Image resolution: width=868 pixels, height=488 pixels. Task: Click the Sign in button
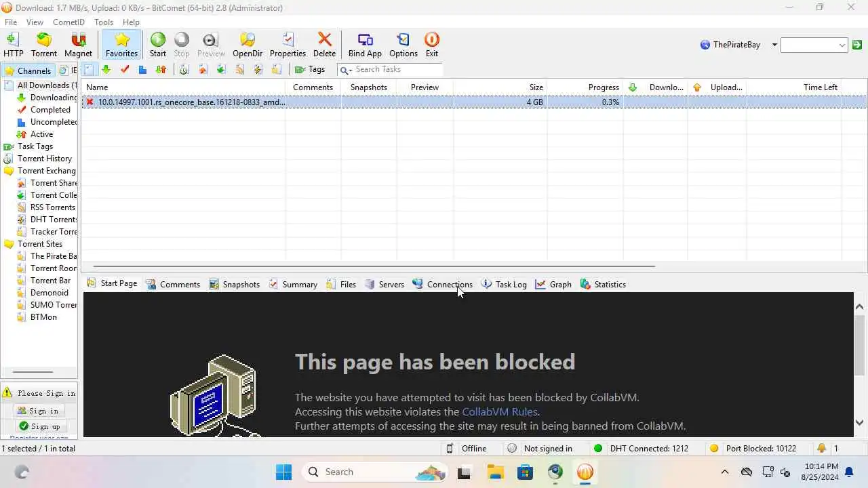coord(39,411)
